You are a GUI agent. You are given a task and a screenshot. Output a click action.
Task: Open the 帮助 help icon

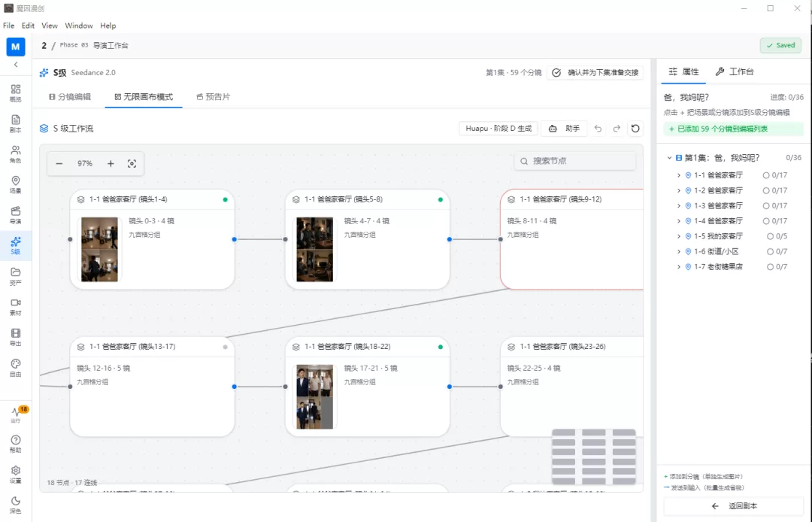pyautogui.click(x=16, y=444)
